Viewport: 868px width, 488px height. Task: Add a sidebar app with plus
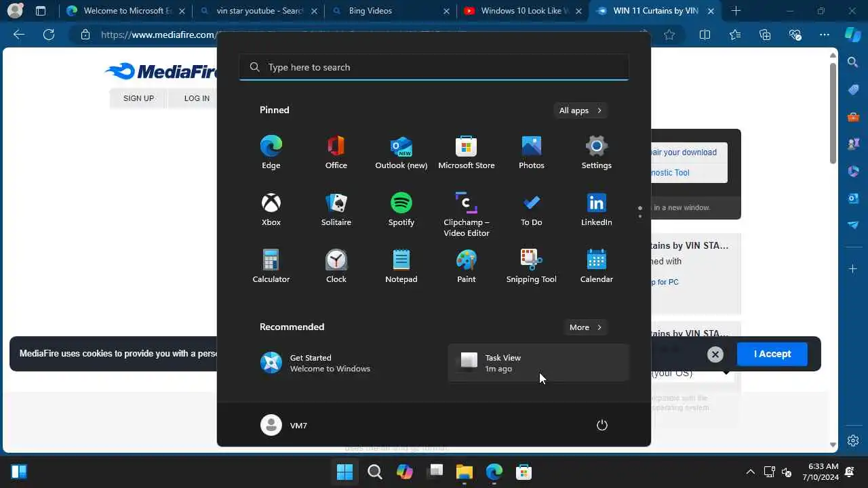(x=853, y=269)
